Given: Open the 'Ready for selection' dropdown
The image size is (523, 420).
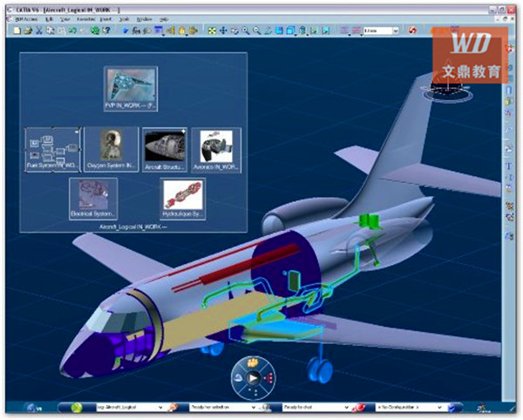Looking at the screenshot, I should pyautogui.click(x=254, y=407).
